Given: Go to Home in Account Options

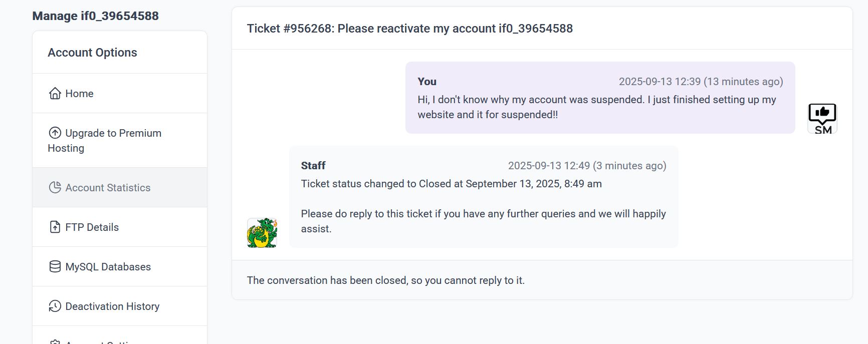Looking at the screenshot, I should pyautogui.click(x=79, y=94).
